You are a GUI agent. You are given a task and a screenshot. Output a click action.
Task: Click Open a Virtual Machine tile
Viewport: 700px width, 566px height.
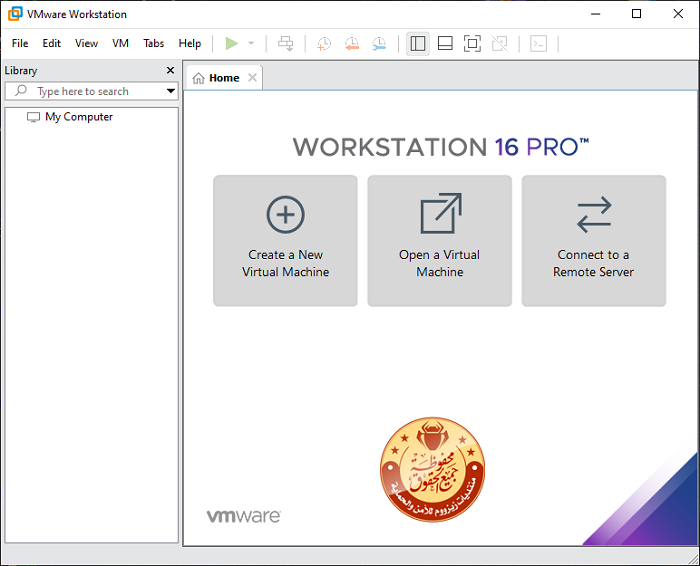440,241
